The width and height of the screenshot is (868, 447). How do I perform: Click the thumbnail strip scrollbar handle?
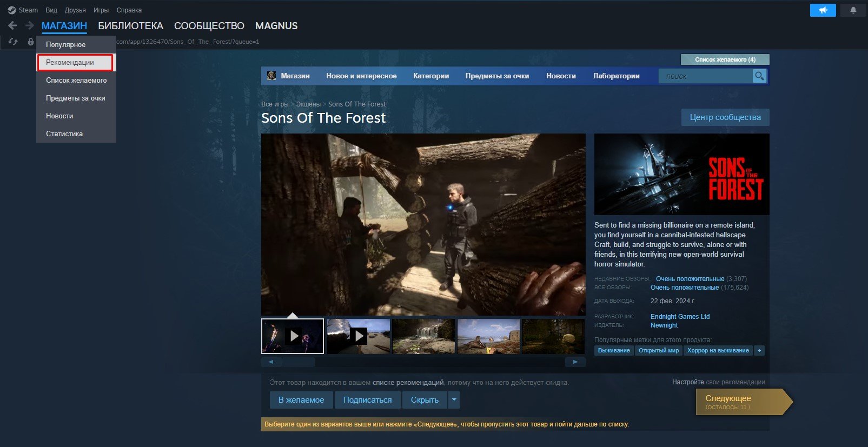point(298,362)
